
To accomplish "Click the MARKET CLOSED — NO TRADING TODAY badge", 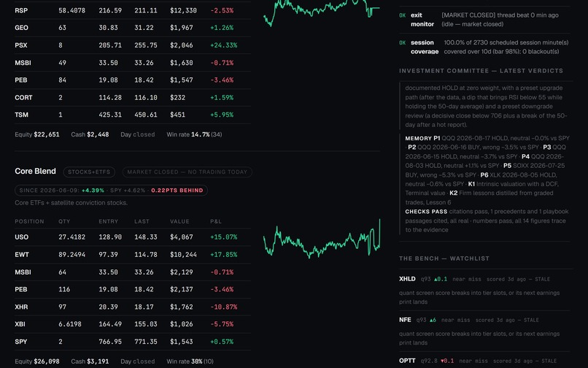I will pos(187,172).
